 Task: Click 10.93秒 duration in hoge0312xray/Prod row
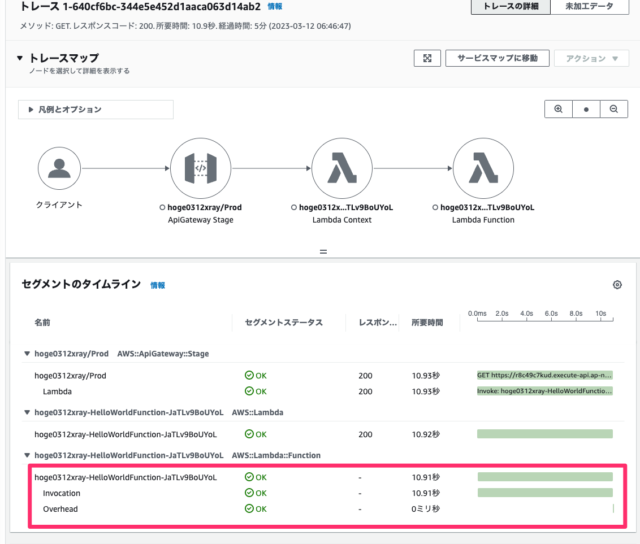(426, 375)
